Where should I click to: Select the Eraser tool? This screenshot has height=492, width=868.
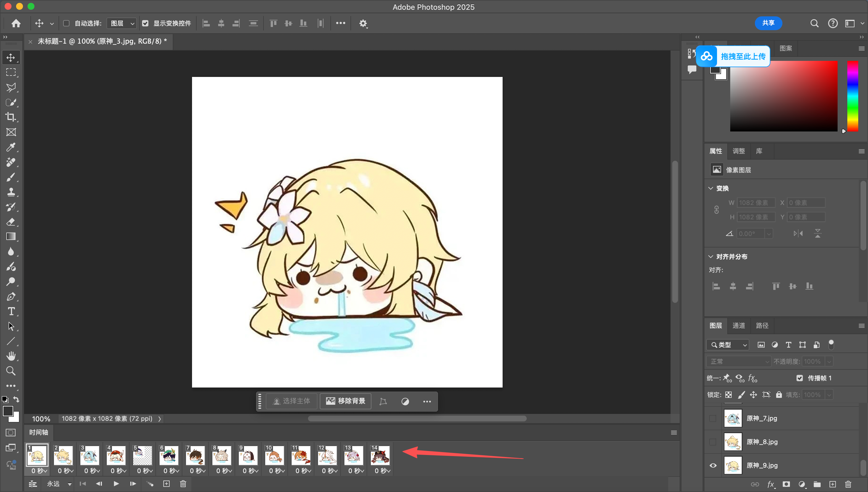[x=11, y=222]
